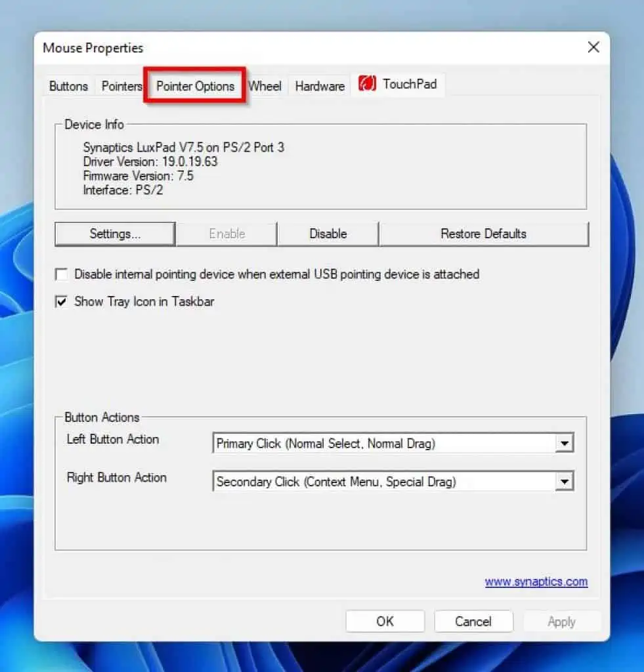Switch to the Hardware tab
644x672 pixels.
tap(320, 86)
